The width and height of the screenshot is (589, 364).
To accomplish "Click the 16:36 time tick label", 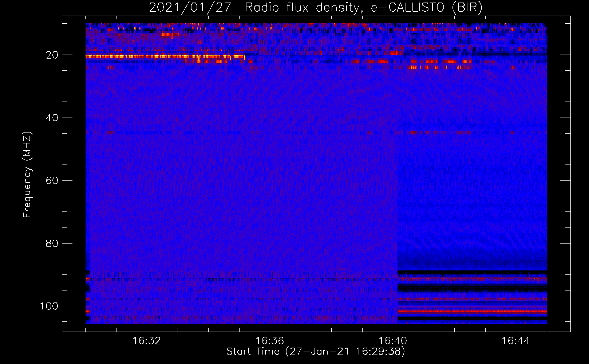I will 270,341.
